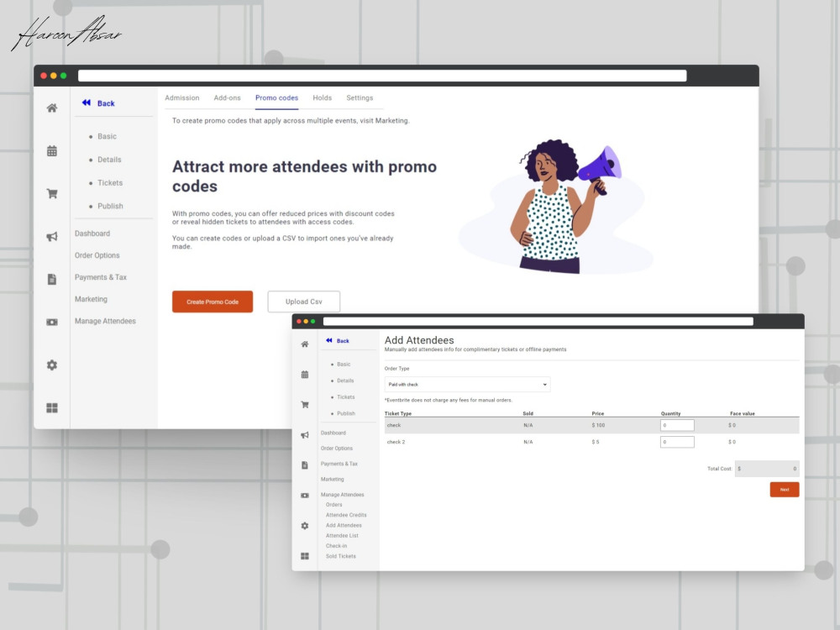This screenshot has width=840, height=630.
Task: Click the Total Cost field
Action: [767, 469]
